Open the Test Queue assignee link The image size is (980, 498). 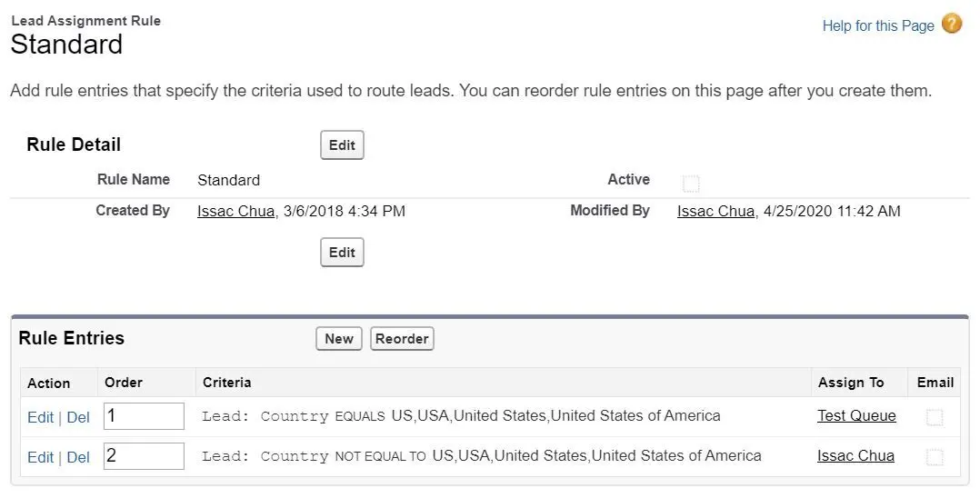tap(856, 416)
